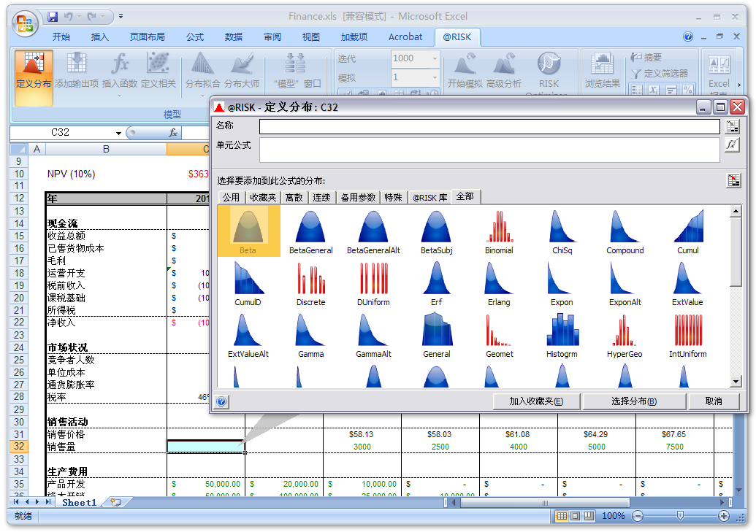Image resolution: width=756 pixels, height=532 pixels.
Task: Select the Cumul distribution
Action: pyautogui.click(x=688, y=231)
